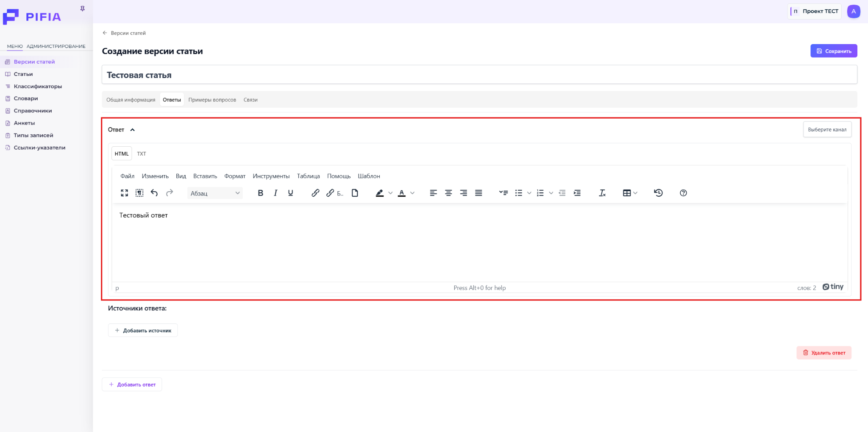The height and width of the screenshot is (432, 868).
Task: Open the Вставить menu in the editor
Action: click(x=205, y=176)
